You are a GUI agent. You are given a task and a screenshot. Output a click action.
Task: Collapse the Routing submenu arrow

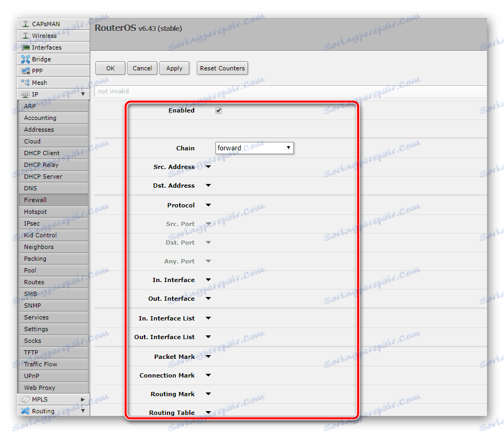83,411
